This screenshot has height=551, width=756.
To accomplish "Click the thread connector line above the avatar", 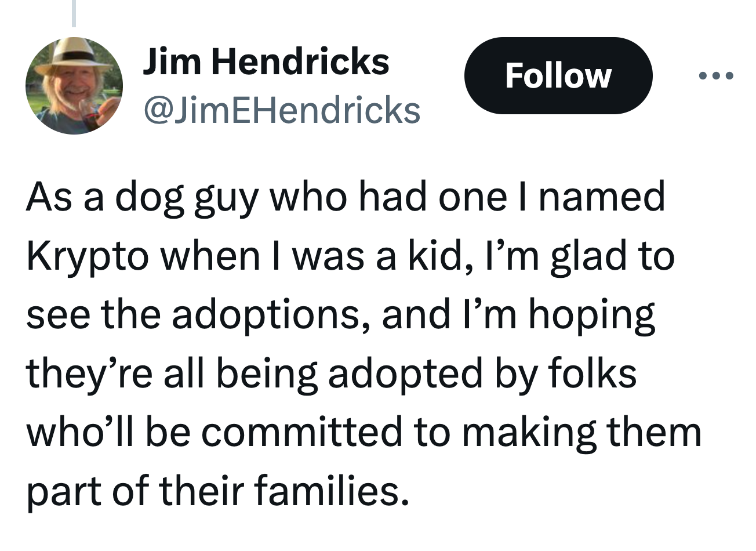I will [74, 13].
